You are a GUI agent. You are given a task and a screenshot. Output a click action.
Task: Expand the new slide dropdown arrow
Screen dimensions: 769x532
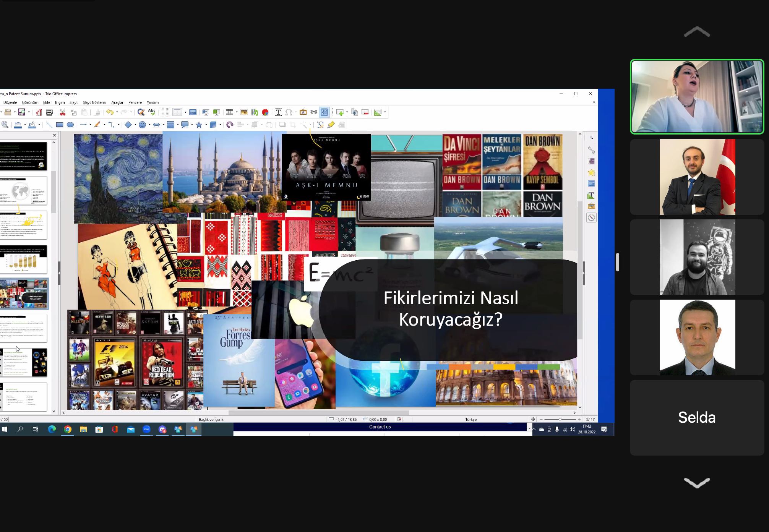(x=347, y=112)
